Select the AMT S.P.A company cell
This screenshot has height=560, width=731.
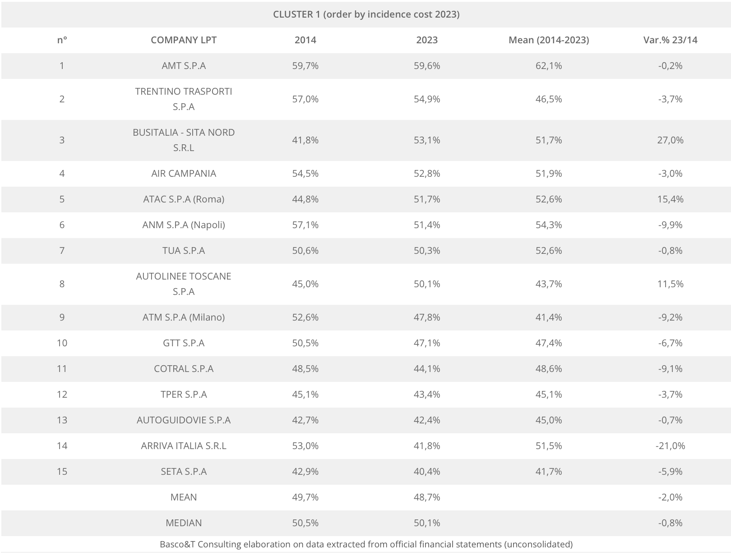pyautogui.click(x=183, y=65)
